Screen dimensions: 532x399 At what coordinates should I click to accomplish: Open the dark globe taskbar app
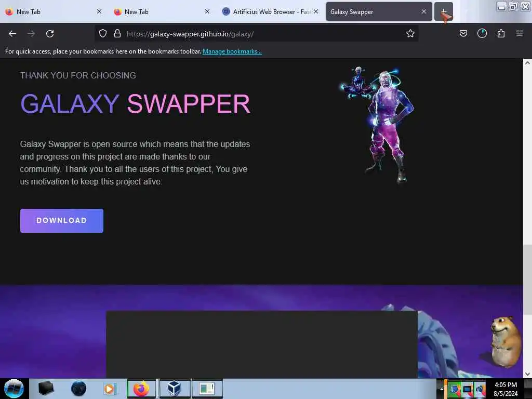(x=78, y=389)
